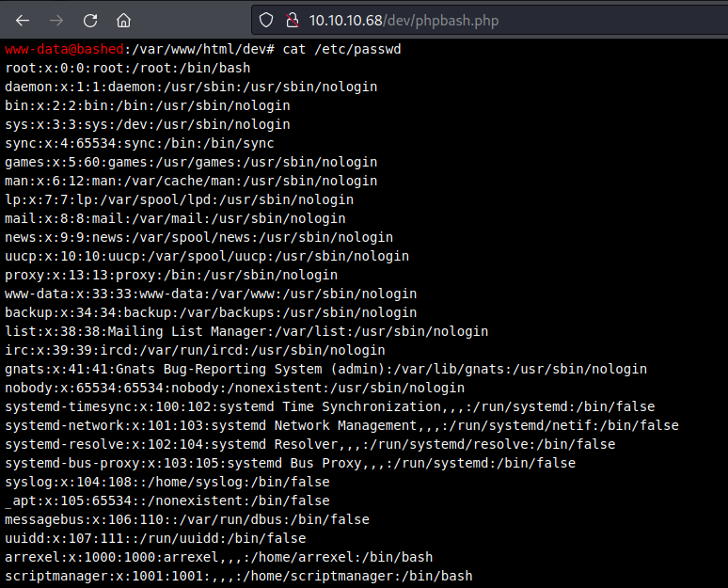Reload the phpbash page
This screenshot has width=728, height=588.
[x=90, y=20]
